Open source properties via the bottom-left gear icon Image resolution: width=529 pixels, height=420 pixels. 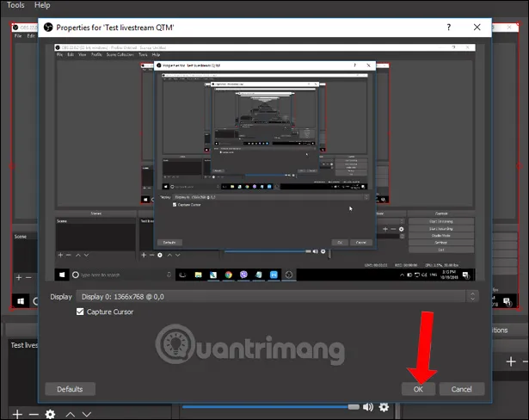click(x=50, y=414)
